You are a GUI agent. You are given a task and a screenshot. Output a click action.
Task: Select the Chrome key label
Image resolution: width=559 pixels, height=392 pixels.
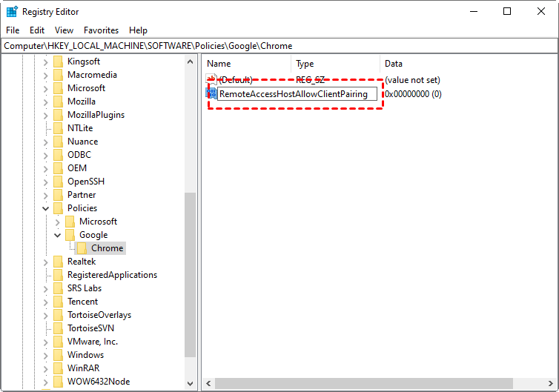point(107,248)
